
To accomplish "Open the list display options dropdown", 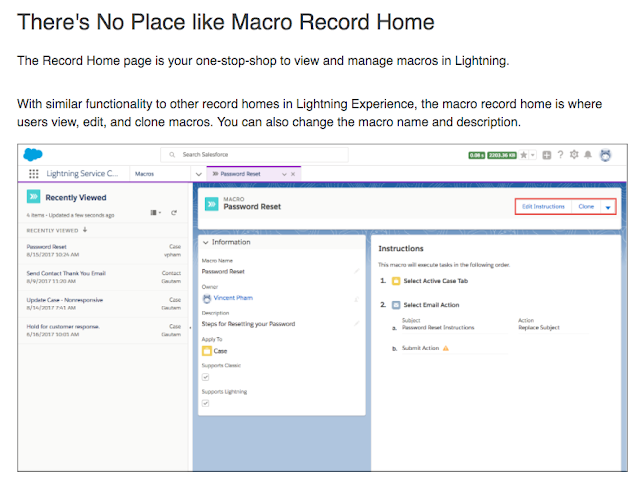I will (156, 213).
